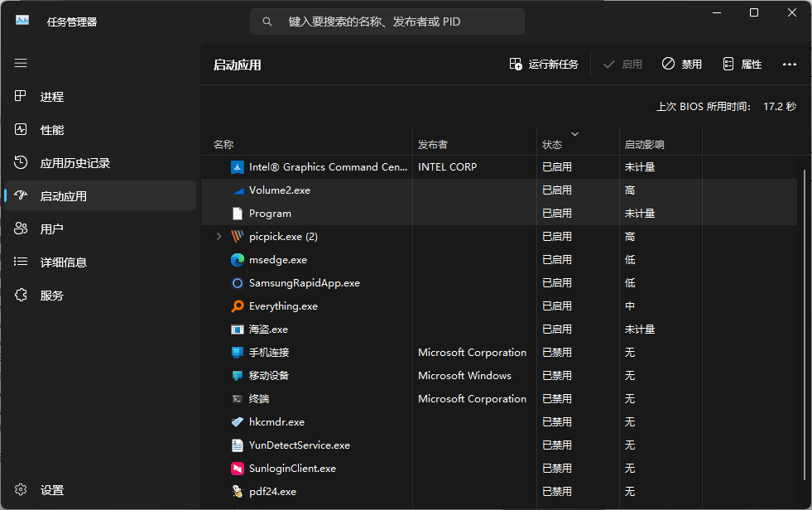Screen dimensions: 812x510
Task: Click the Program blank file icon
Action: point(238,214)
